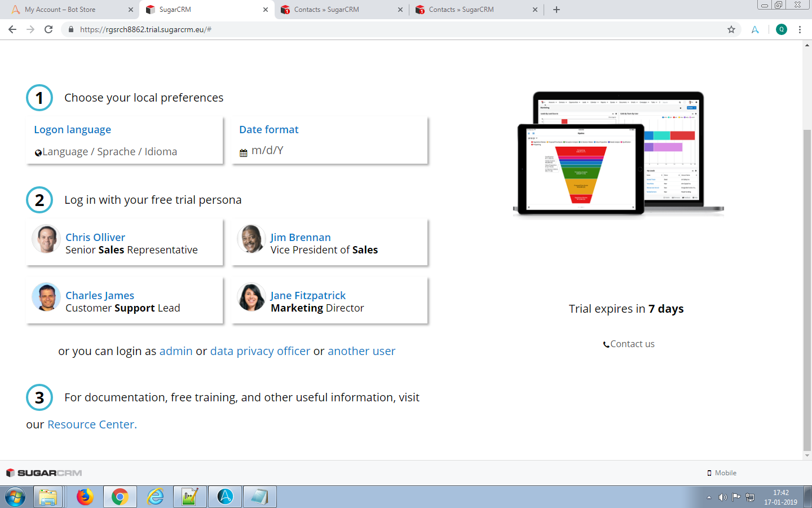Open a new browser tab
The height and width of the screenshot is (508, 812).
pos(557,10)
